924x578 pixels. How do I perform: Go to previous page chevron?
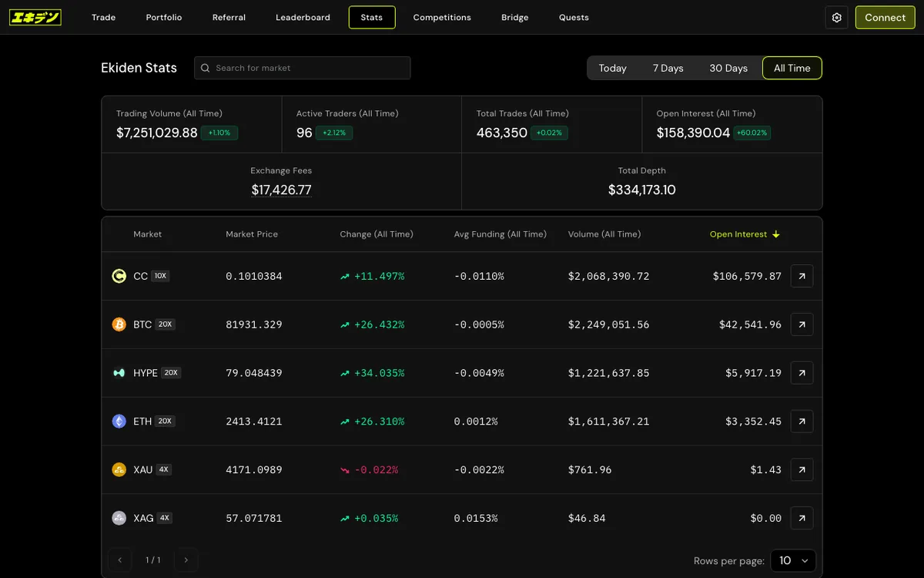120,560
